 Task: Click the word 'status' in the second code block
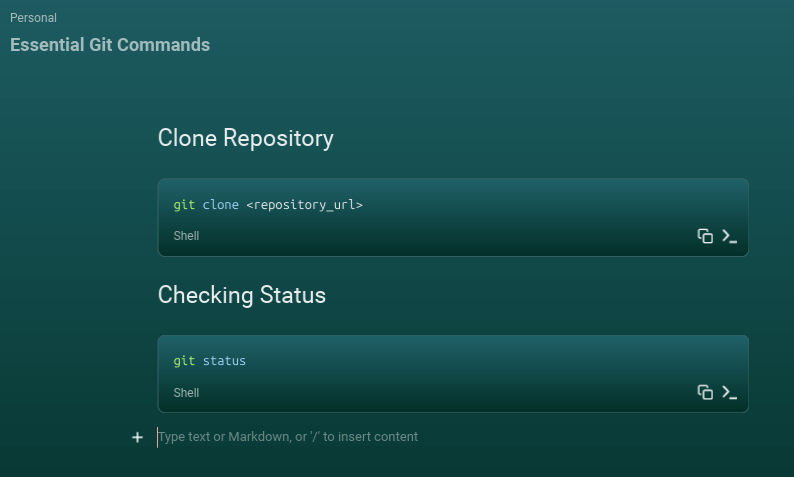tap(224, 361)
